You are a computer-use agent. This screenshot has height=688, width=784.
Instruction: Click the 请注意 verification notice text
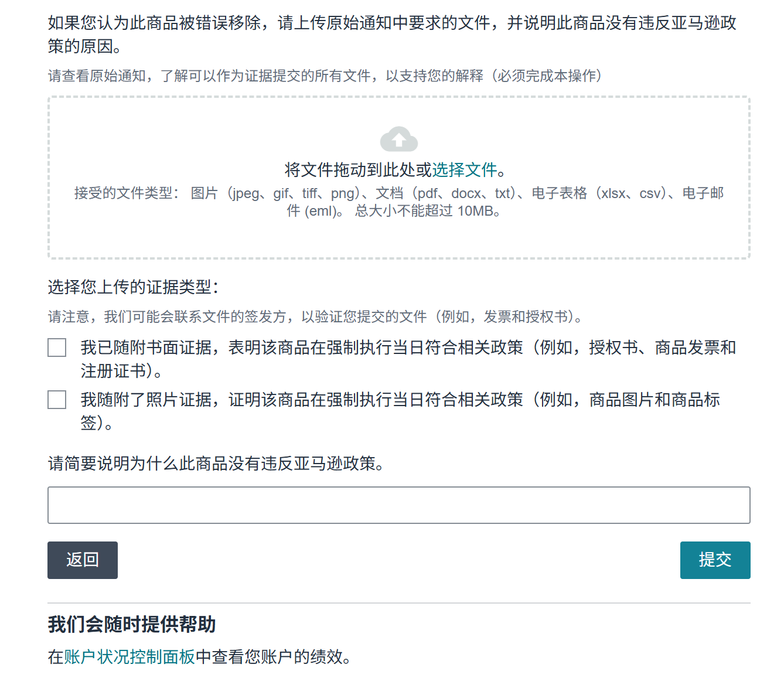[315, 317]
